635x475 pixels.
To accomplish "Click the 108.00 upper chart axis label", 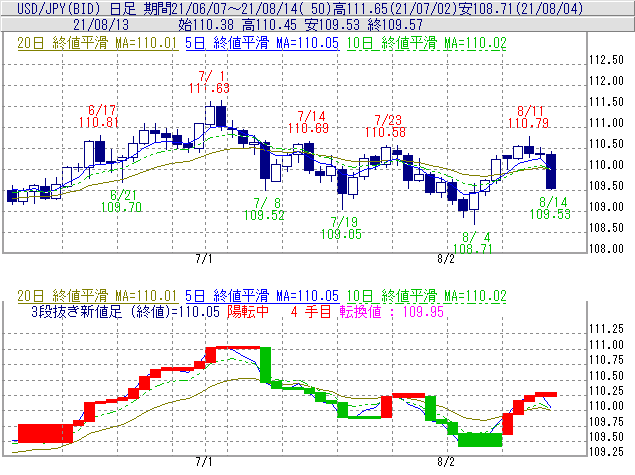I will (606, 249).
